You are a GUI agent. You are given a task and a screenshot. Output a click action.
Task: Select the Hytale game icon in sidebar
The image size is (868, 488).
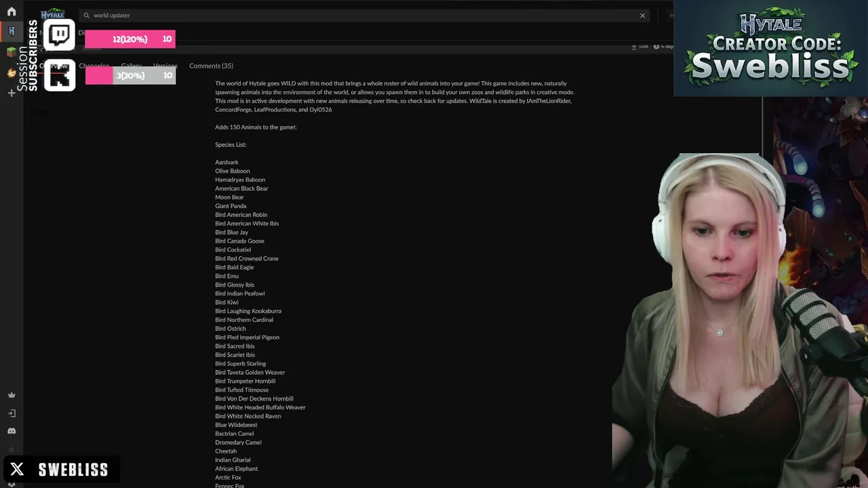point(12,31)
